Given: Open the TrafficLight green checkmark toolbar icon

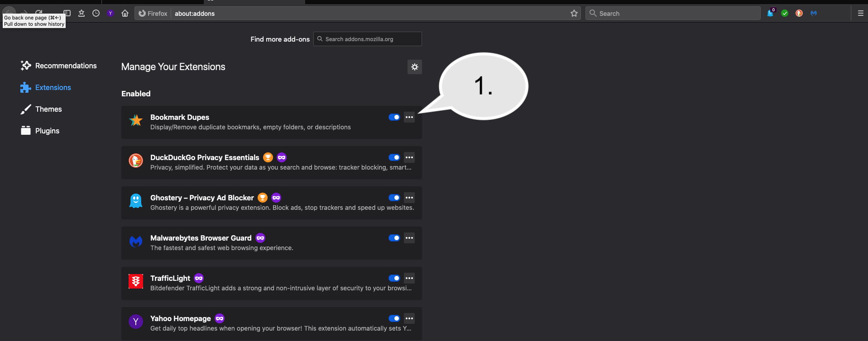Looking at the screenshot, I should 785,13.
